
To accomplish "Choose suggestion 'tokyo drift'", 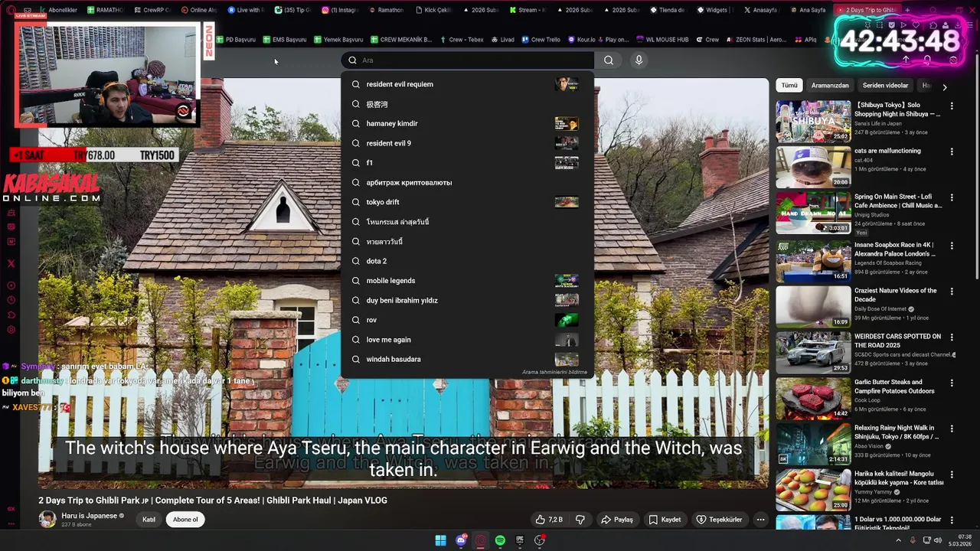I will tap(467, 202).
